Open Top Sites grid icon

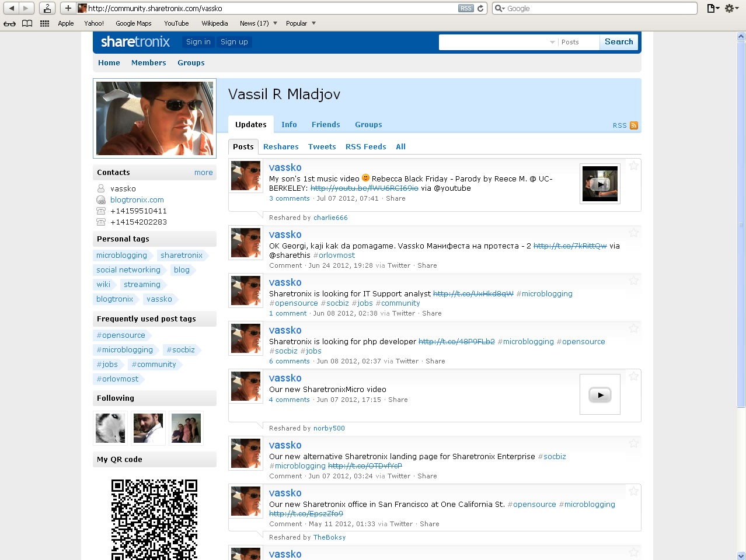44,23
